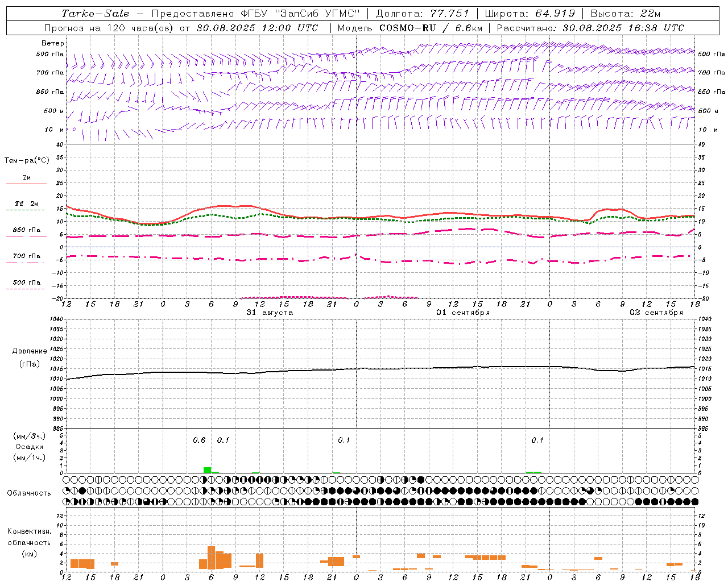Click the 'Рассчитано: 30.08.2025 16:38 UTC' timestamp

[590, 28]
